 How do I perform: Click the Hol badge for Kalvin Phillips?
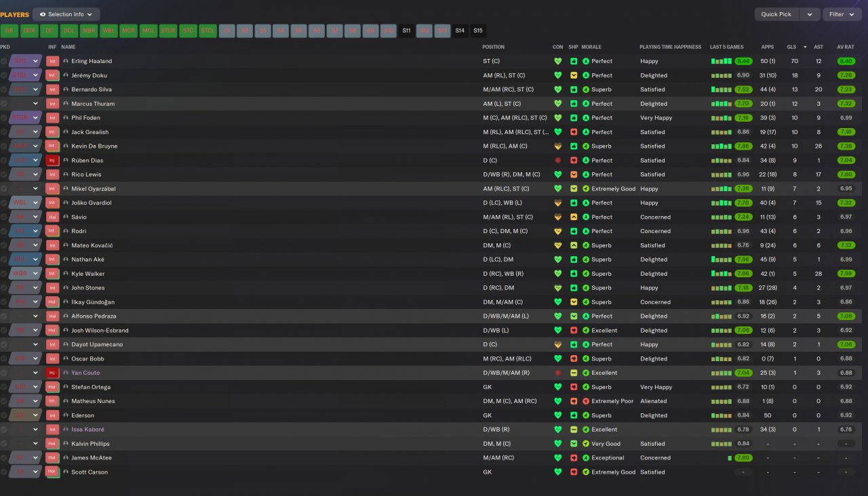pos(52,444)
